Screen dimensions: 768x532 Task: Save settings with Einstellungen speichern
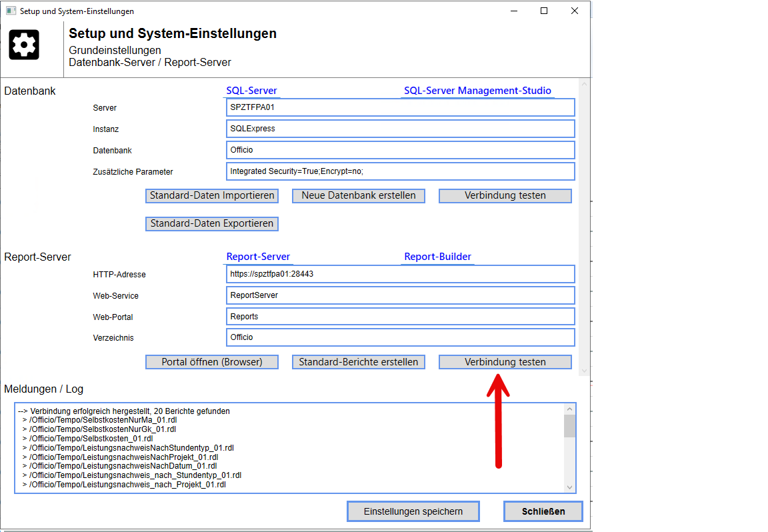(413, 511)
